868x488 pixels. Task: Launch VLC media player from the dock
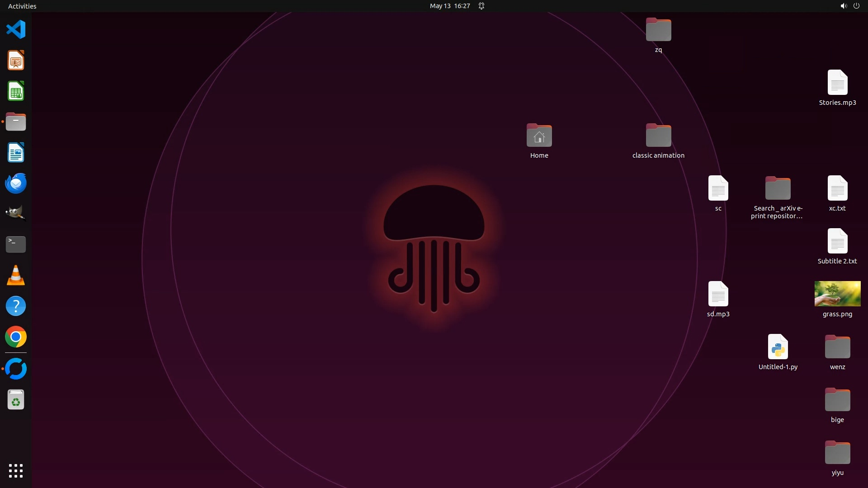[16, 275]
